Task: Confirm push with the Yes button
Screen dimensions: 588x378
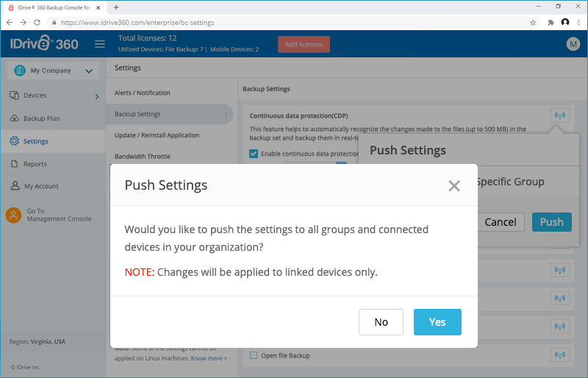Action: point(437,321)
